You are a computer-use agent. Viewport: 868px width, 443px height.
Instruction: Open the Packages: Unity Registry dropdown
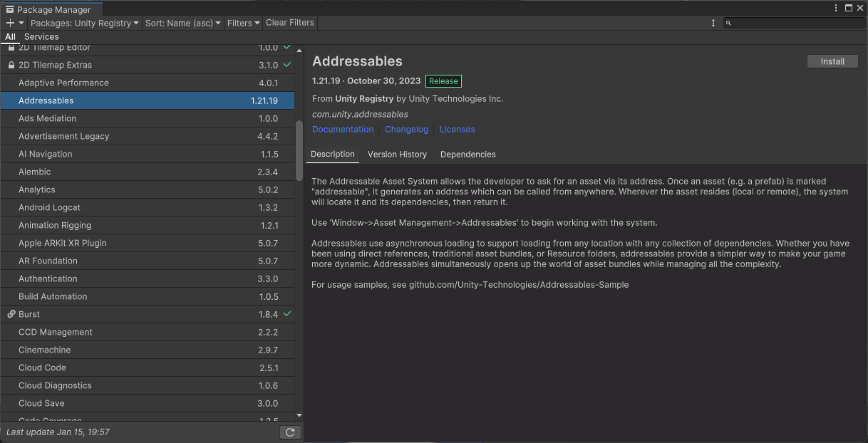pos(85,23)
